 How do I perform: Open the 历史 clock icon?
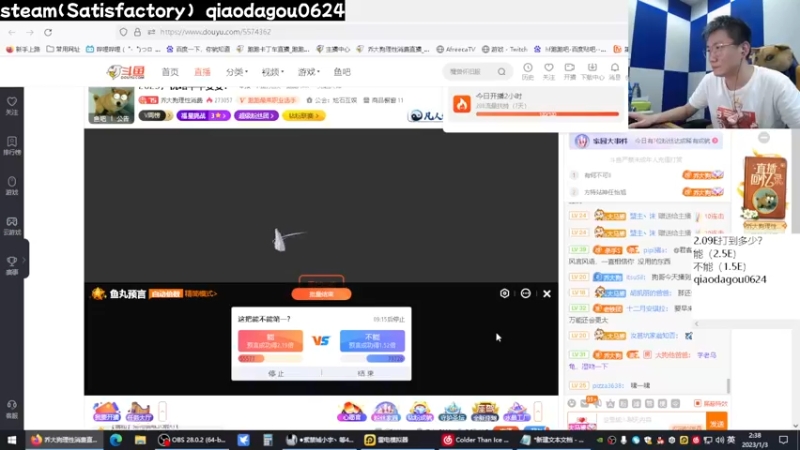tap(528, 71)
